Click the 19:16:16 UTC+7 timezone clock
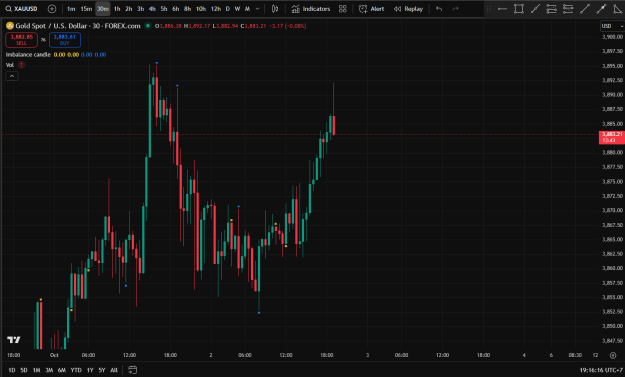The width and height of the screenshot is (625, 377). tap(601, 370)
